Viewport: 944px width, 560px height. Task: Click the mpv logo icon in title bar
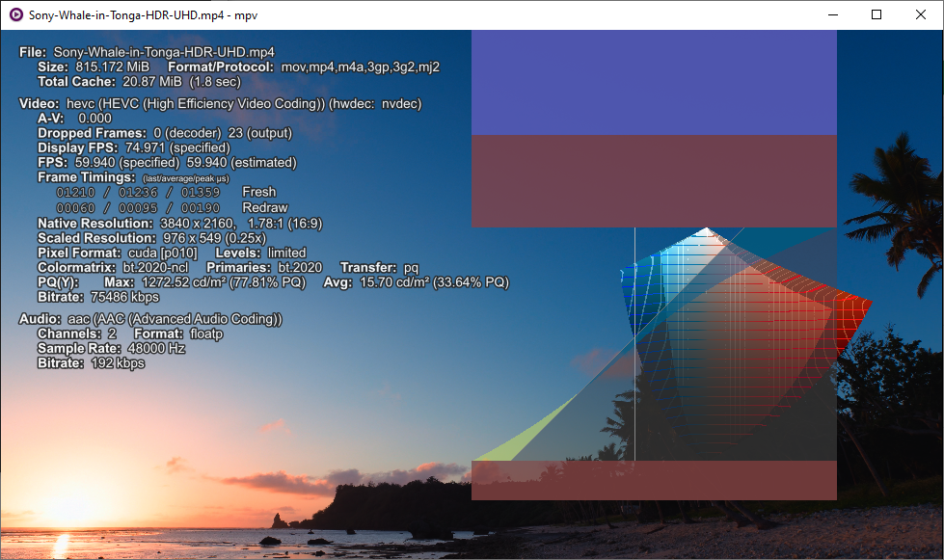tap(16, 14)
